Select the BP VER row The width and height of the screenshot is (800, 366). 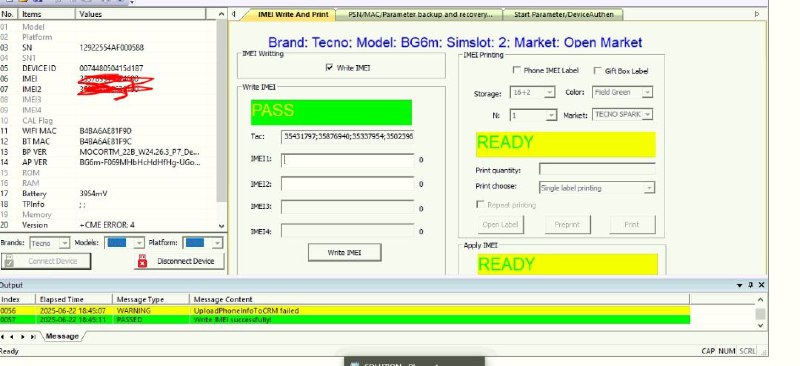(108, 152)
